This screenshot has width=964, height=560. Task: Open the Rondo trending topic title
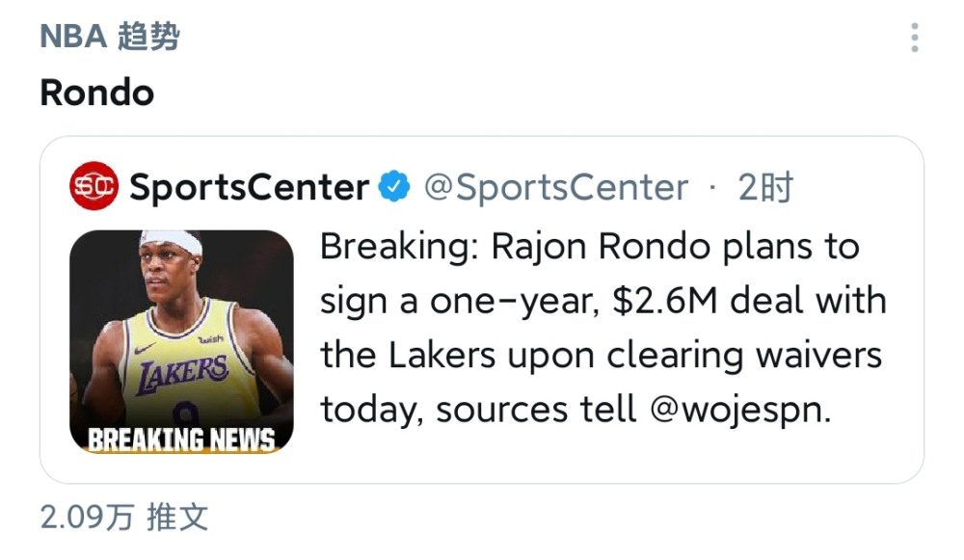(x=97, y=93)
